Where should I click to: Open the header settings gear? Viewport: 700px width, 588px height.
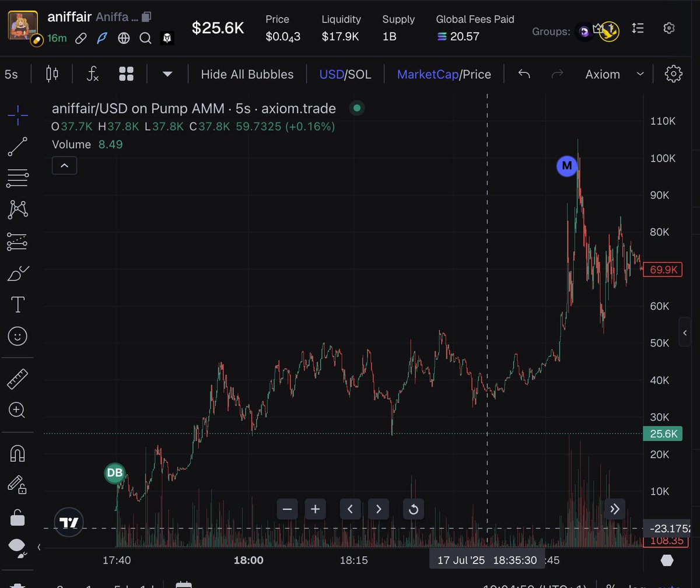pos(669,28)
